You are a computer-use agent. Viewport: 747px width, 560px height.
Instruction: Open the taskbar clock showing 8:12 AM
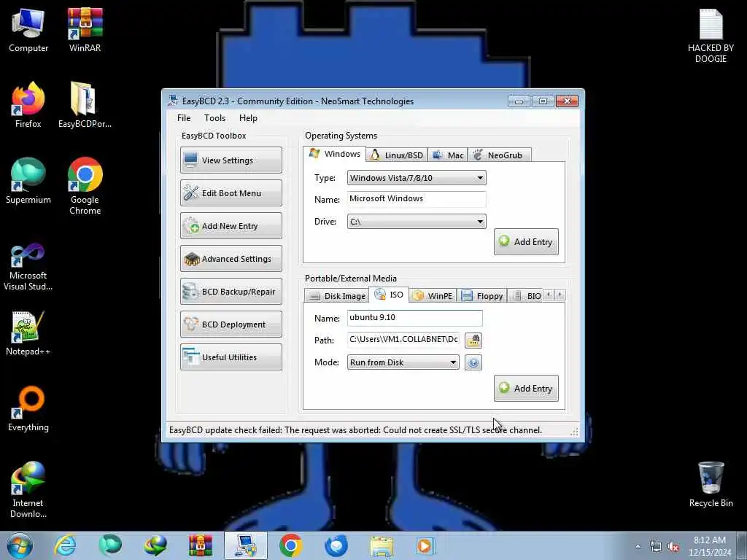coord(710,546)
